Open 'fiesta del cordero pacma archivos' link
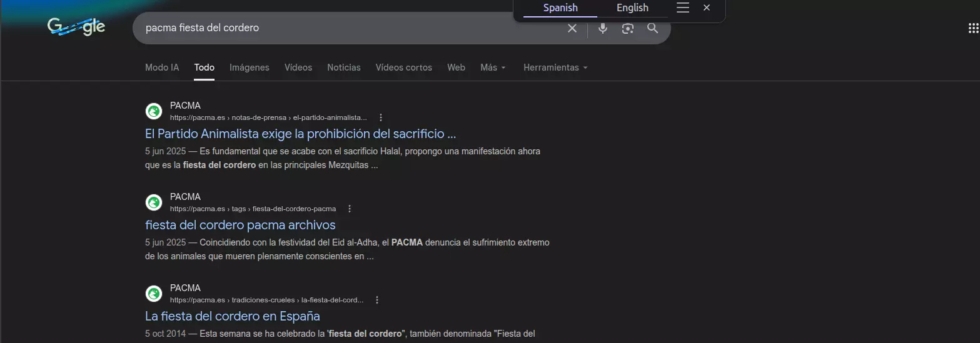Viewport: 980px width, 343px height. point(240,225)
